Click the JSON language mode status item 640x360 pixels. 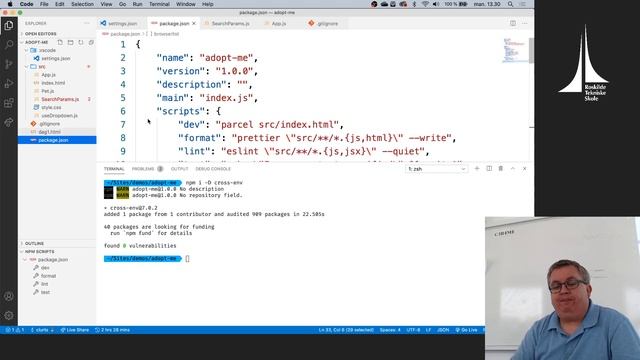[443, 330]
